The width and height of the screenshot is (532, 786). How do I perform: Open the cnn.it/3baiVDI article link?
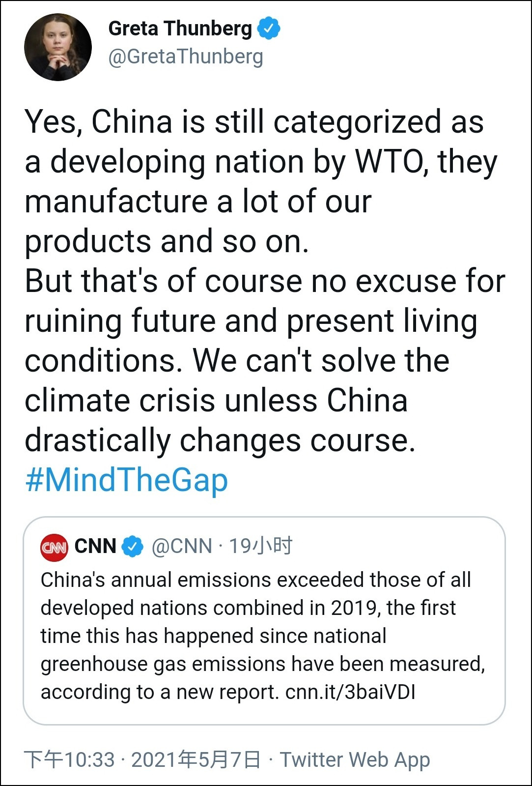[350, 692]
